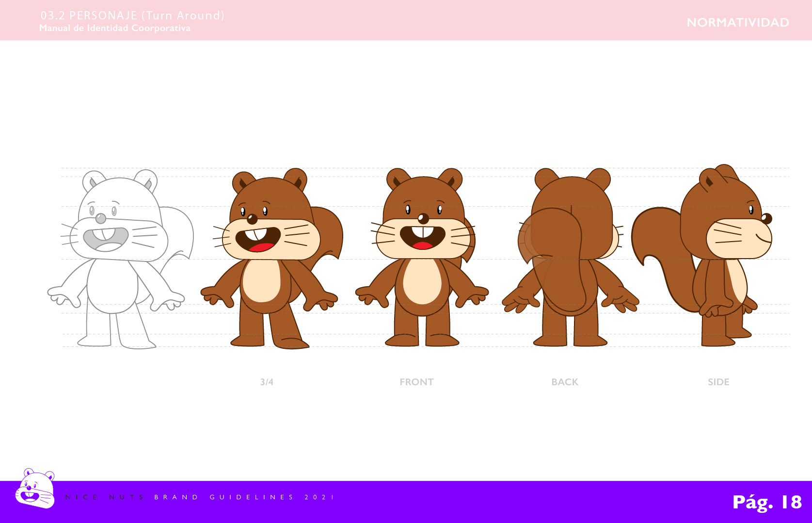
Task: Click 'NICE NUTS BRAND GUIDELINES 2021' footer text
Action: pos(200,497)
